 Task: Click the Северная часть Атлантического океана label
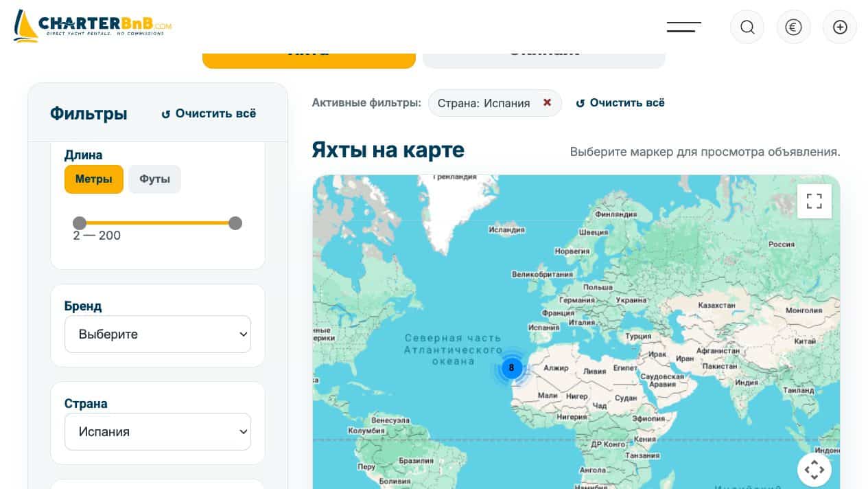[x=453, y=350]
